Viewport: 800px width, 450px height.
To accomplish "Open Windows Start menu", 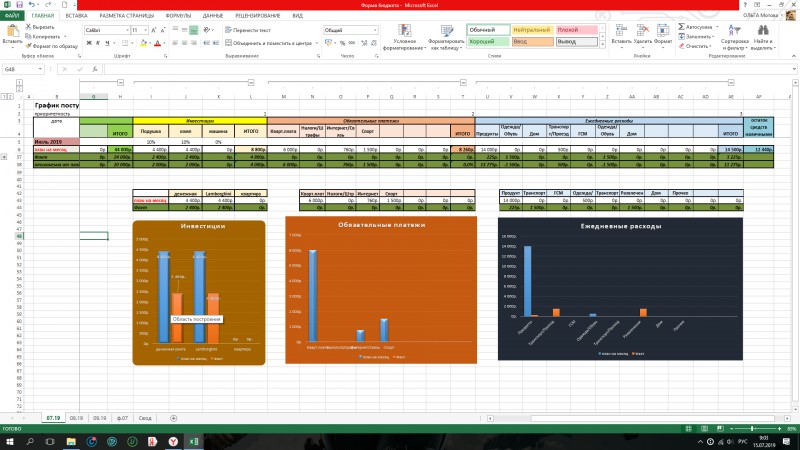I will point(9,442).
